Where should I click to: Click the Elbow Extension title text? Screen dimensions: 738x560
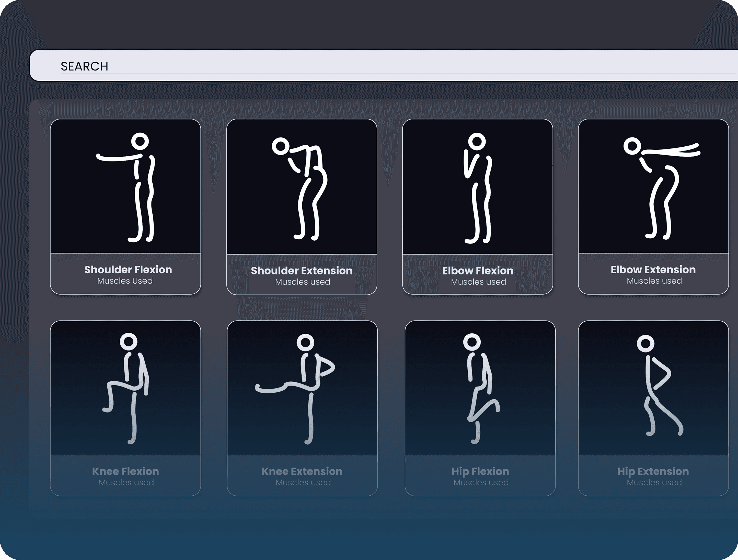(653, 270)
